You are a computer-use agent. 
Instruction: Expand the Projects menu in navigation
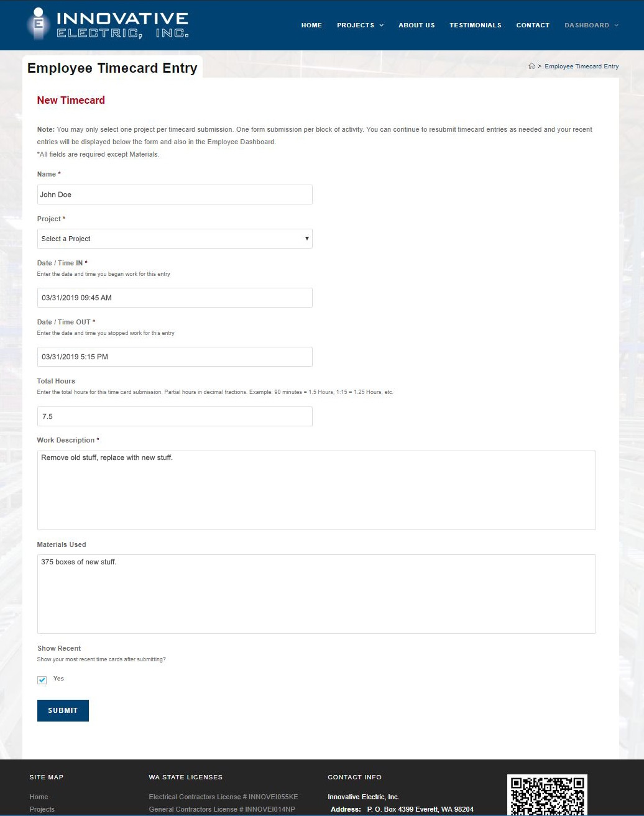click(360, 25)
